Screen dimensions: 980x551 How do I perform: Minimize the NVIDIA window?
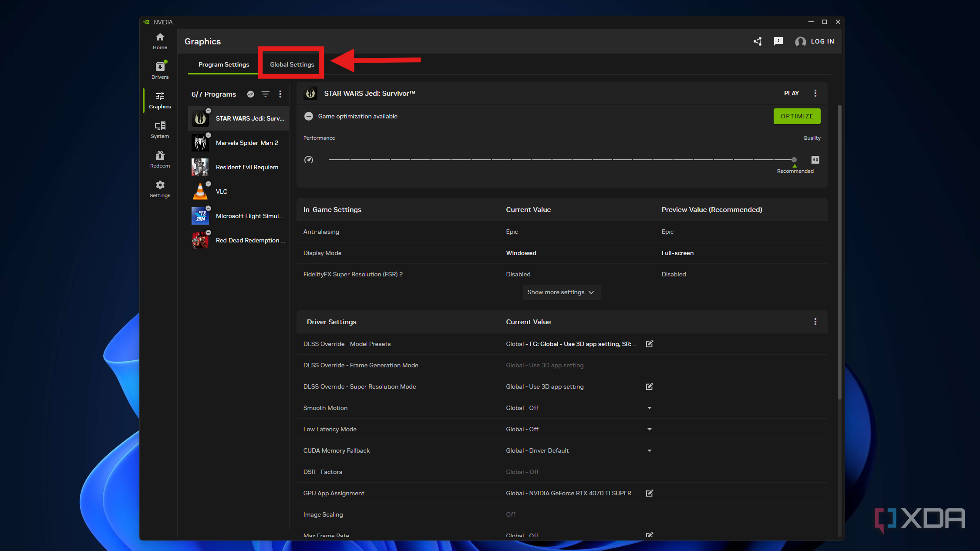tap(811, 22)
